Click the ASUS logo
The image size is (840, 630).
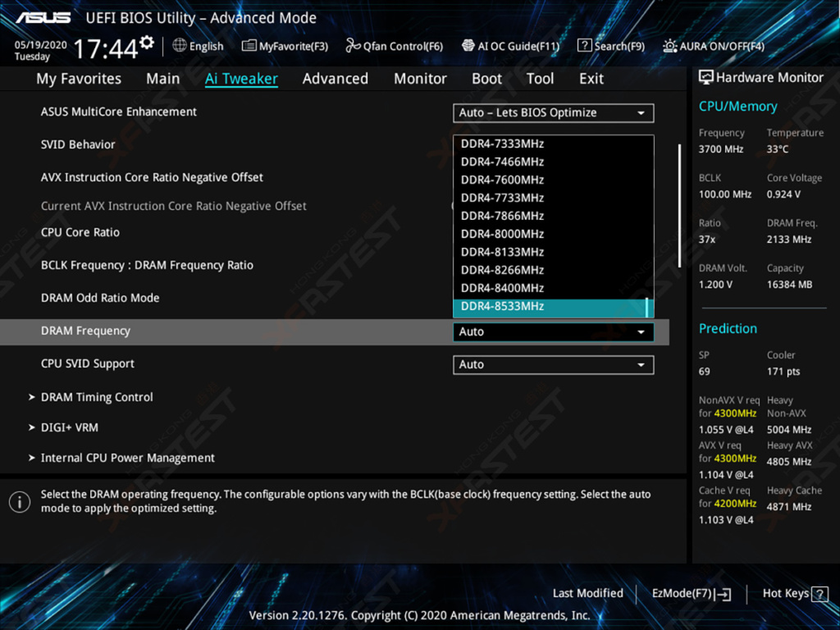point(43,18)
